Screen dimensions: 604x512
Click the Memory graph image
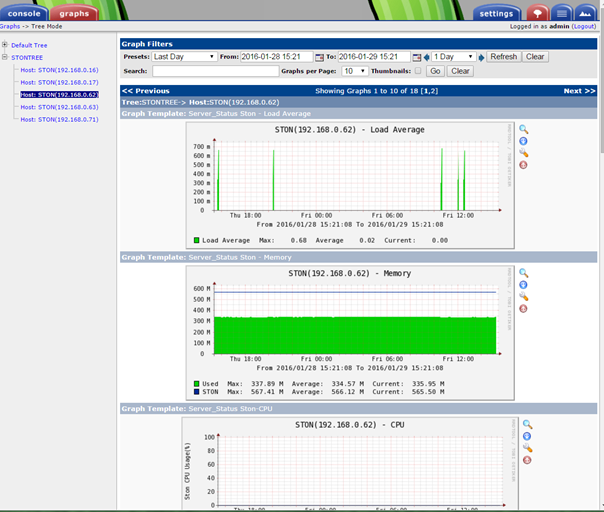350,333
